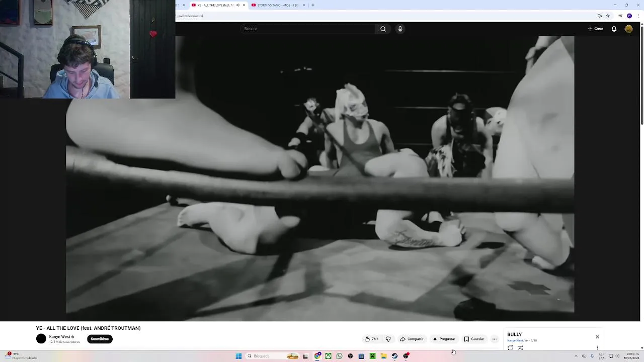Open the BULLY playlist options menu

click(597, 347)
